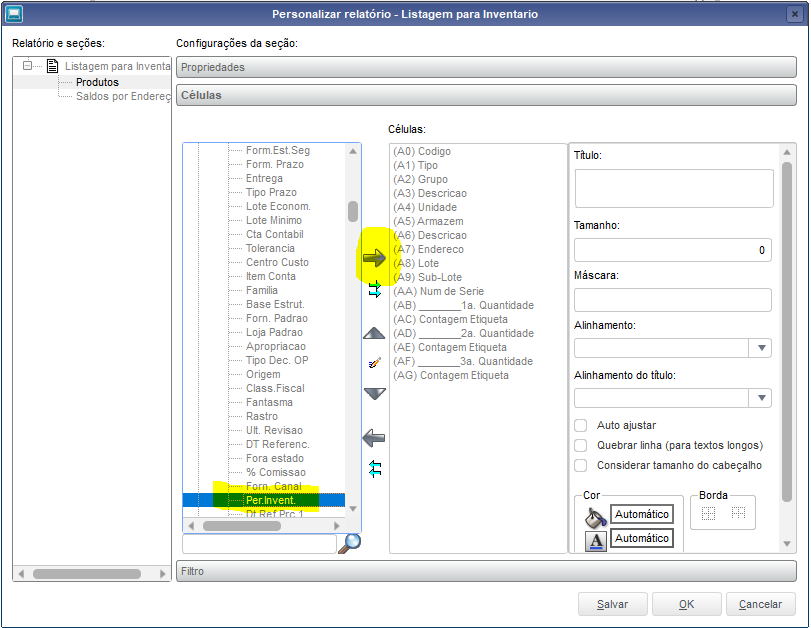Collapse the Células section bar

pos(486,95)
